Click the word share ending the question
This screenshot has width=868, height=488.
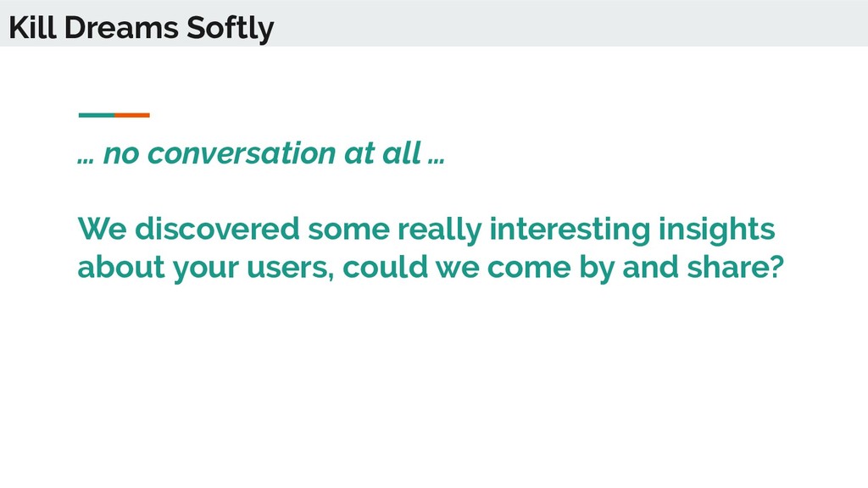[735, 267]
